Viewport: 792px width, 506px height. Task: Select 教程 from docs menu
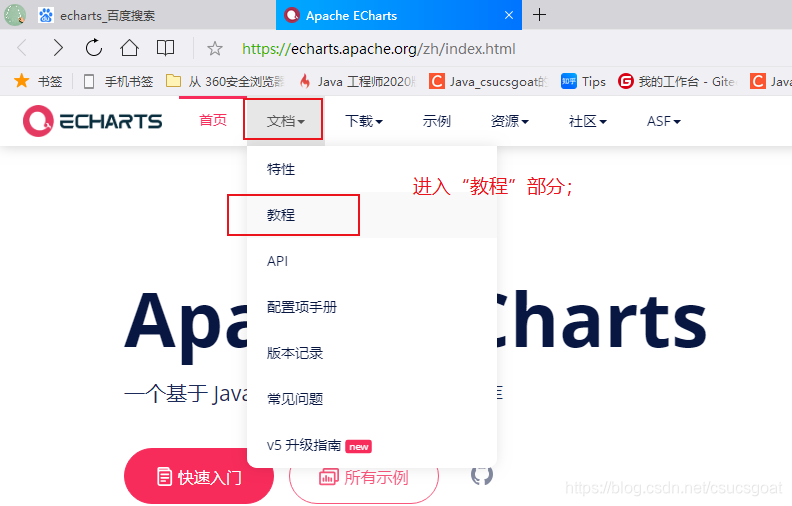click(372, 215)
